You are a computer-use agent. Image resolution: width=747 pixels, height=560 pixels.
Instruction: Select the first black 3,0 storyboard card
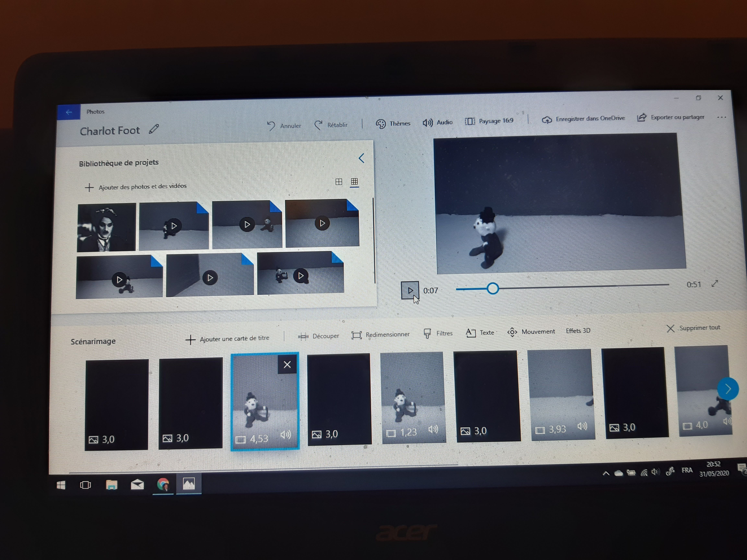(x=117, y=405)
